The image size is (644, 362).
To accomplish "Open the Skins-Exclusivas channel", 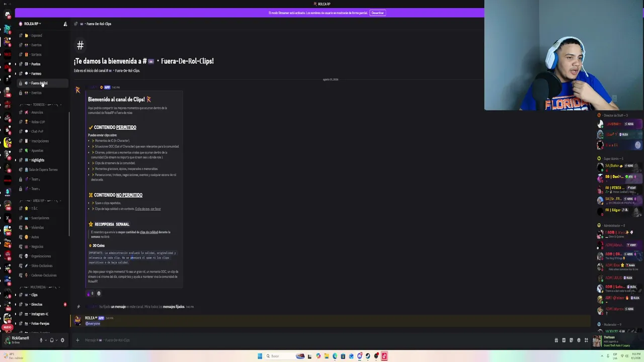I will [x=41, y=265].
